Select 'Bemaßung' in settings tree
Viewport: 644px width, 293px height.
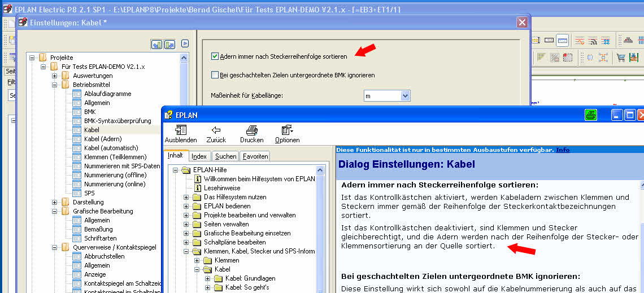point(98,229)
